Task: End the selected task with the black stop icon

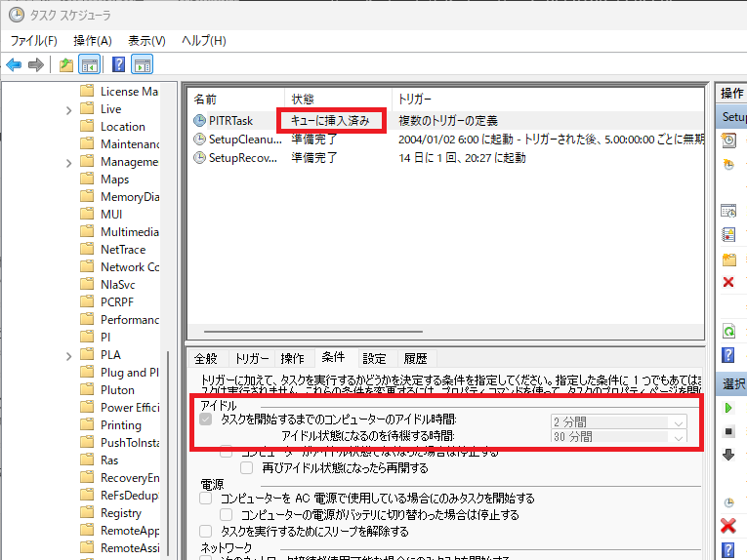Action: pos(728,431)
